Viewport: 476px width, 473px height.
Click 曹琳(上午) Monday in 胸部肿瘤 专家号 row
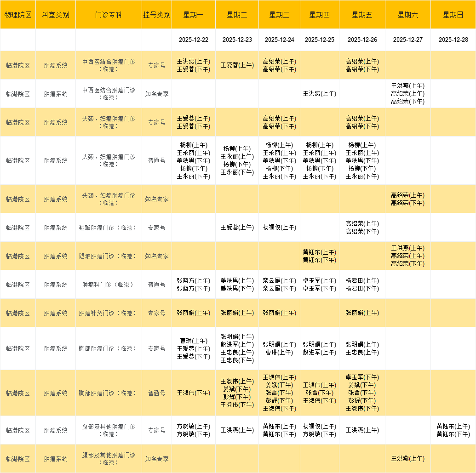pos(193,341)
